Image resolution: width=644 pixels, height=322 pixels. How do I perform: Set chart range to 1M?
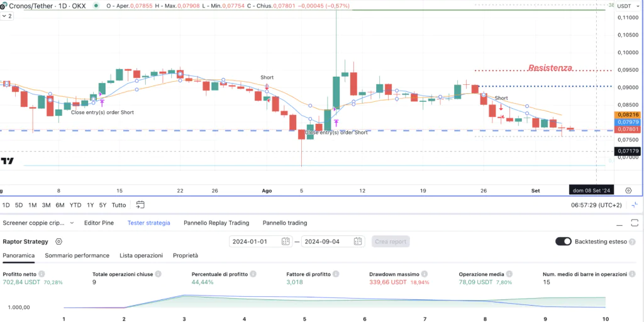pyautogui.click(x=33, y=205)
